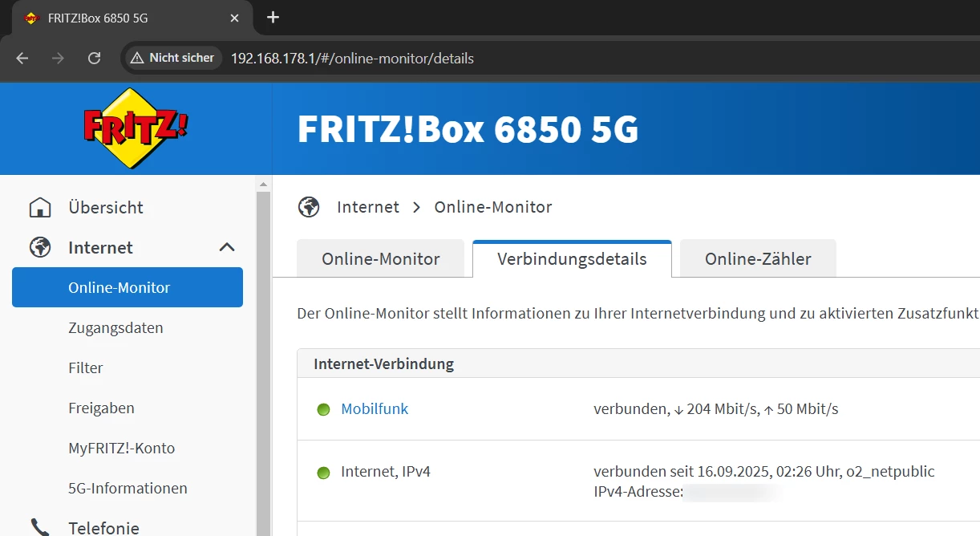980x536 pixels.
Task: Click the Online-Monitor breadcrumb text
Action: pyautogui.click(x=493, y=207)
